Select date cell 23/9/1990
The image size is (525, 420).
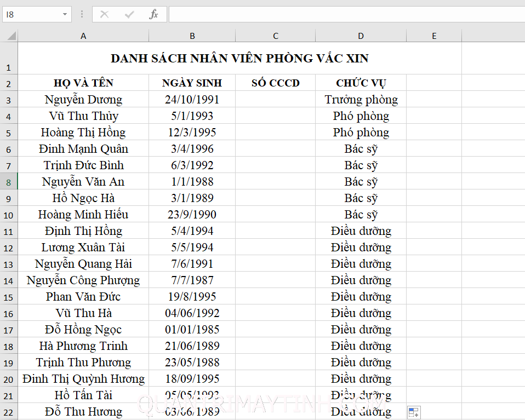point(192,214)
